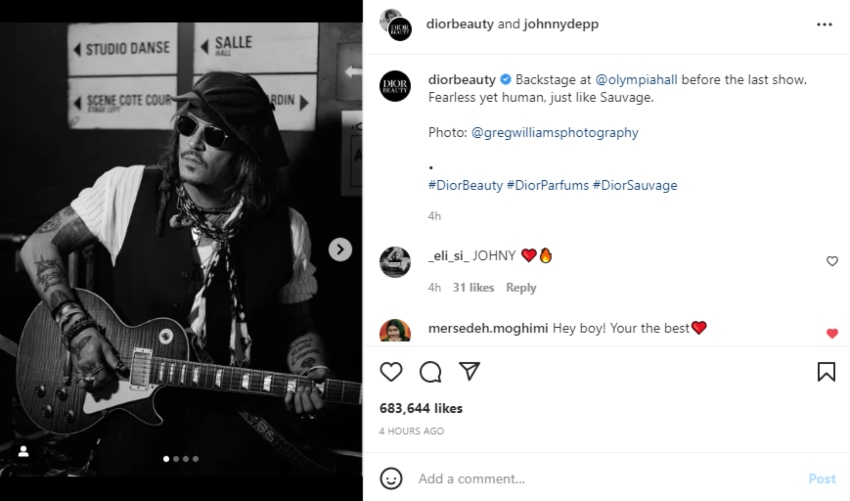Like the post with heart icon
Viewport: 850px width, 501px height.
click(x=391, y=372)
